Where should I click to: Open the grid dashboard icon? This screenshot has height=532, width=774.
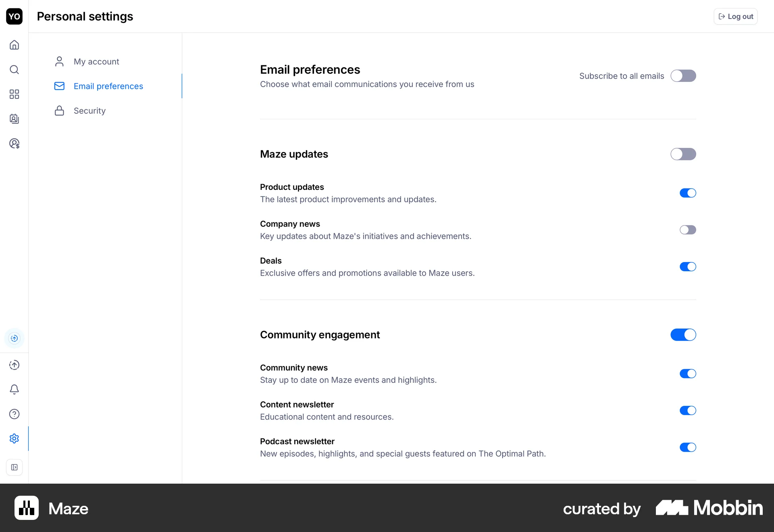pyautogui.click(x=14, y=94)
